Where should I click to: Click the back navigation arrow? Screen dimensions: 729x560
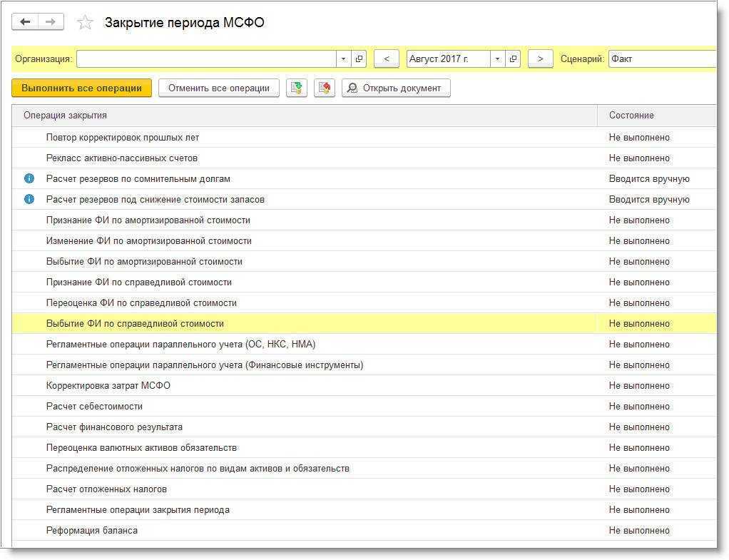[x=25, y=22]
